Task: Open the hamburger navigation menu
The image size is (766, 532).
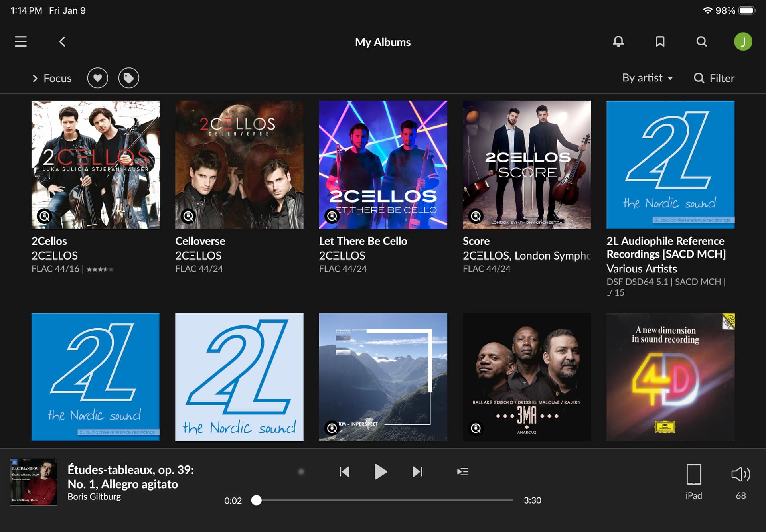Action: [x=21, y=41]
